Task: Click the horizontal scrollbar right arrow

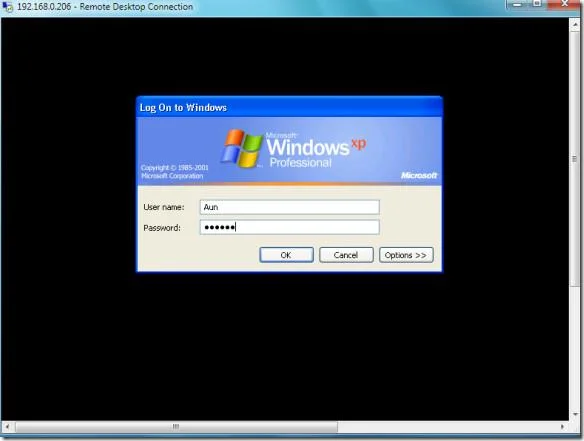Action: [x=562, y=426]
